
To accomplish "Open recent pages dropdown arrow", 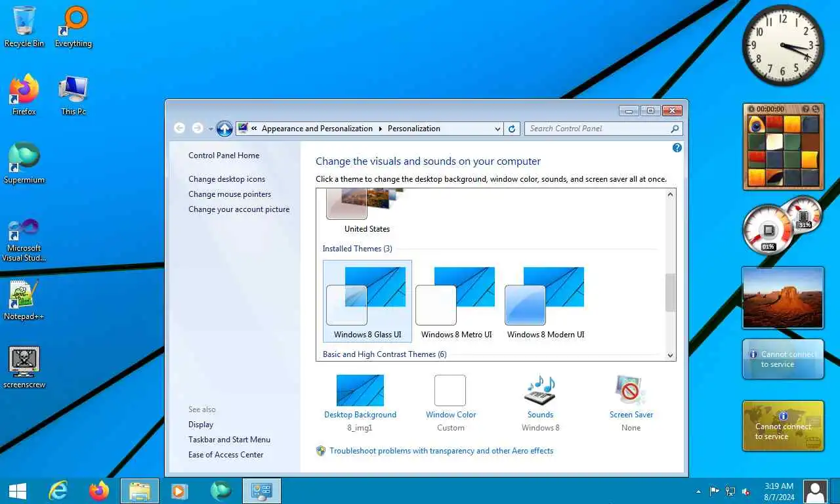I will coord(211,129).
